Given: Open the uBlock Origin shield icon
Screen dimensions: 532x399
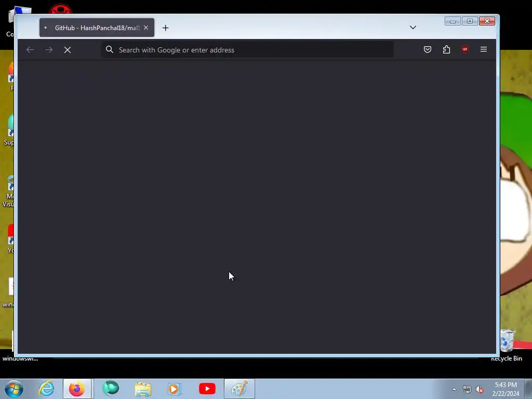Looking at the screenshot, I should (465, 49).
